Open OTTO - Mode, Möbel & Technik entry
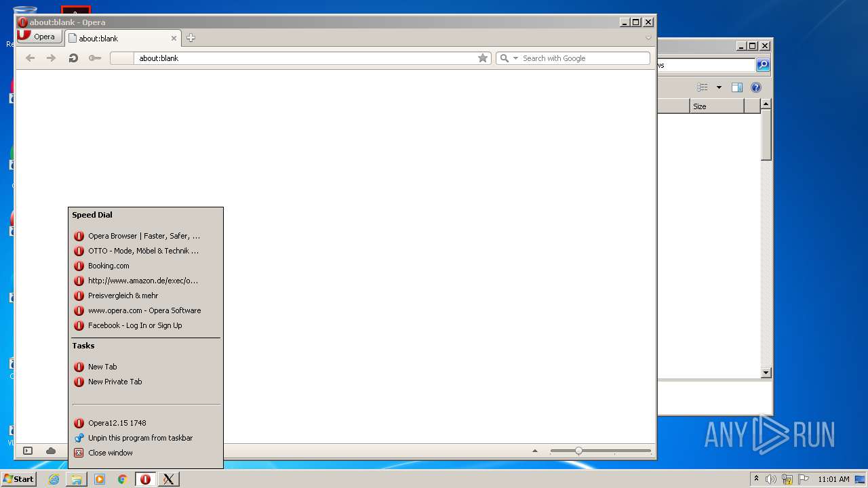 [146, 251]
